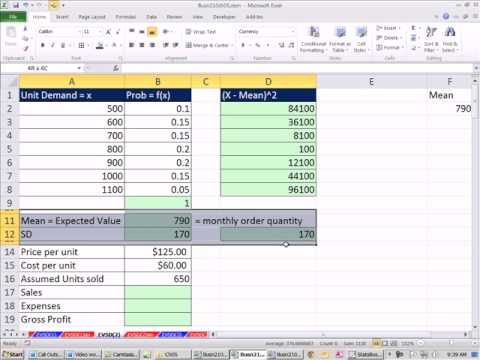This screenshot has height=360, width=480.
Task: Select cell with Price per unit $125.00
Action: [158, 252]
